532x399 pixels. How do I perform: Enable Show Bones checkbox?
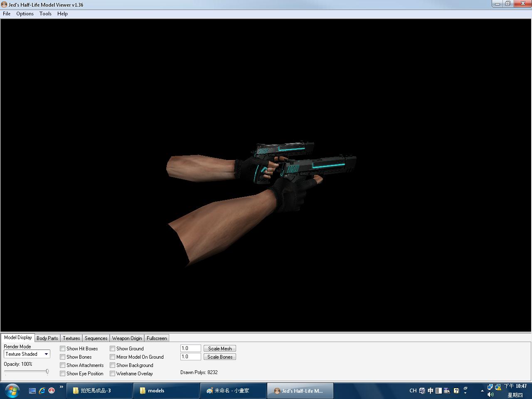63,357
